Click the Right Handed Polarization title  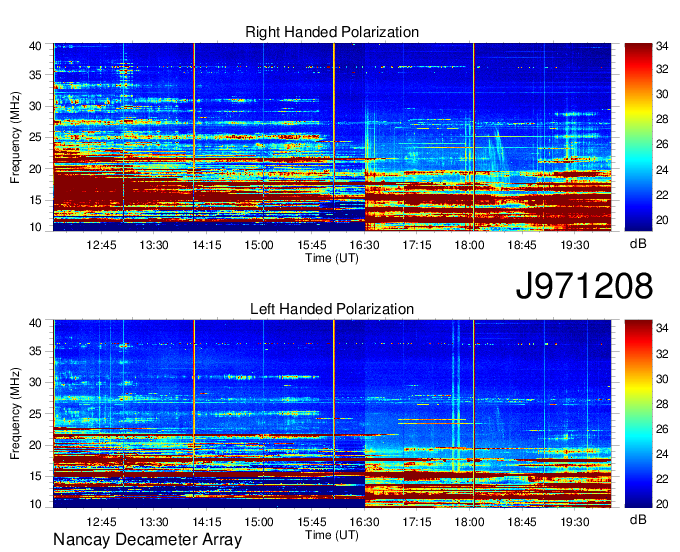click(x=332, y=32)
